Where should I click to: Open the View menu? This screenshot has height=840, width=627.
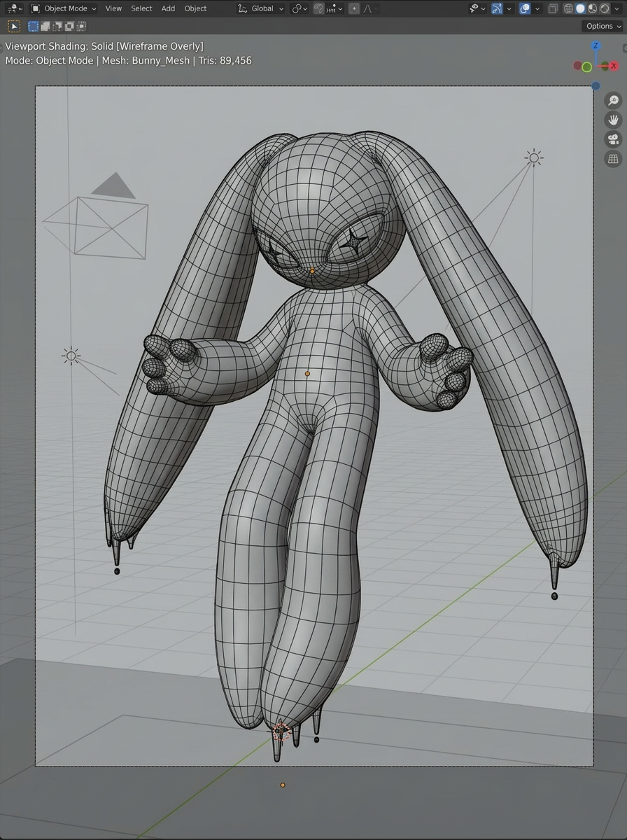point(113,8)
